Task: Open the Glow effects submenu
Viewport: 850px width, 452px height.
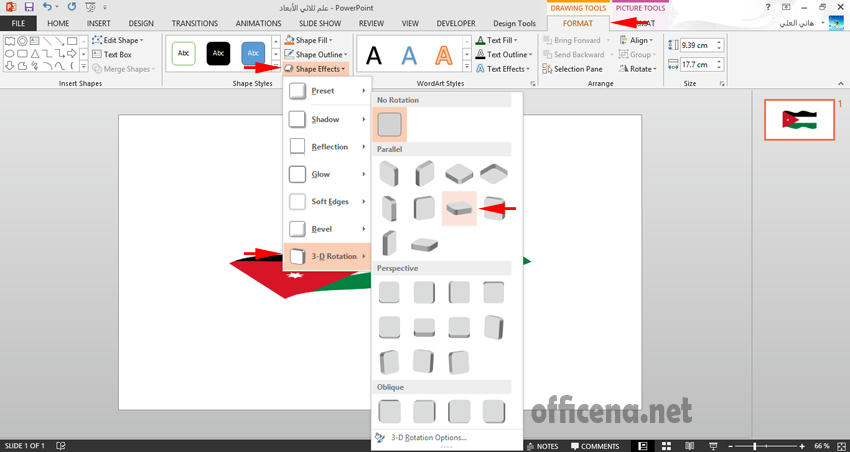Action: [x=327, y=174]
